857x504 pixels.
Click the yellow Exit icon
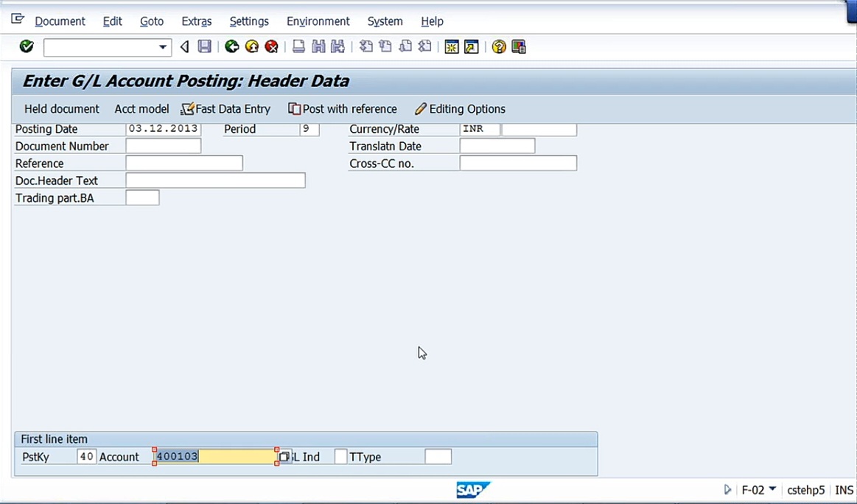(x=251, y=46)
